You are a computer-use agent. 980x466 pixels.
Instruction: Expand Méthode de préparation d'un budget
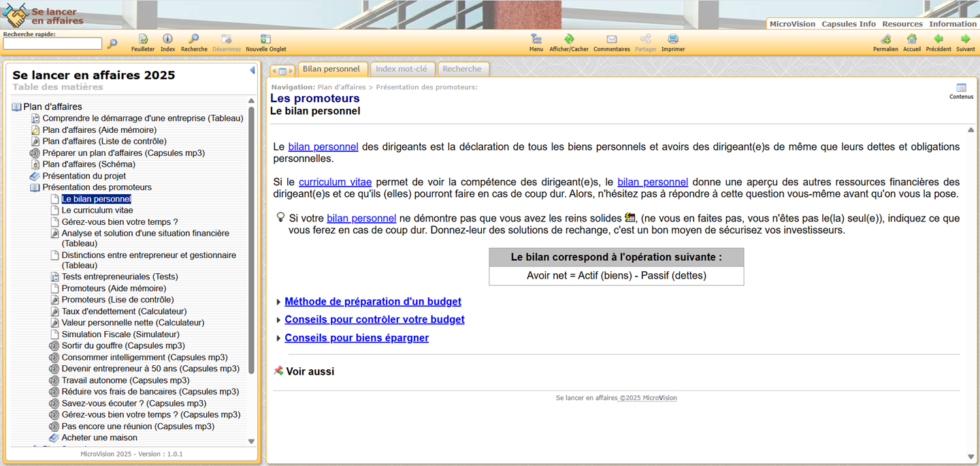point(372,302)
